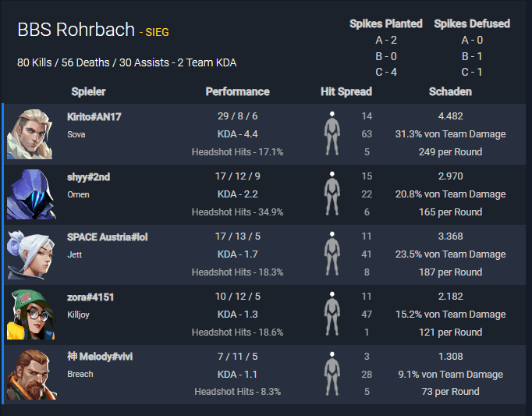Click the Spikes Planted heading
Screen dimensions: 532x416
point(386,23)
